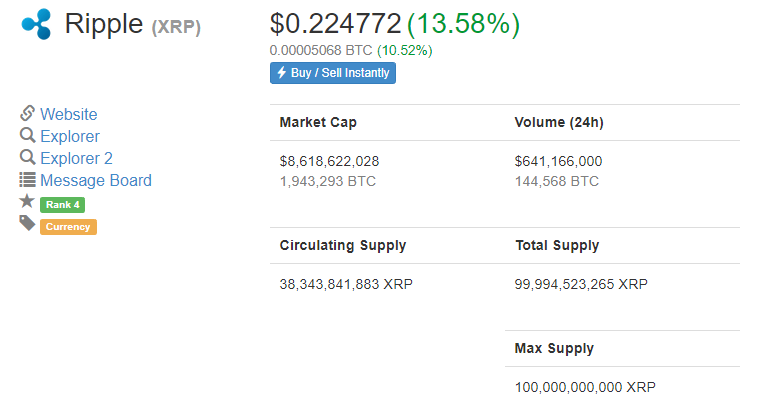Open the Message Board link
Viewport: 770px width, 412px height.
point(96,180)
